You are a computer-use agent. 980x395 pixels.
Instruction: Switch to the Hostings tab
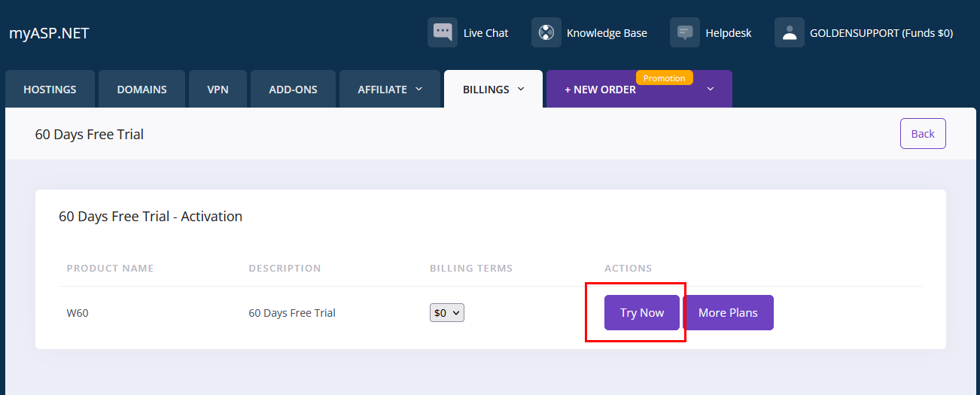coord(50,90)
